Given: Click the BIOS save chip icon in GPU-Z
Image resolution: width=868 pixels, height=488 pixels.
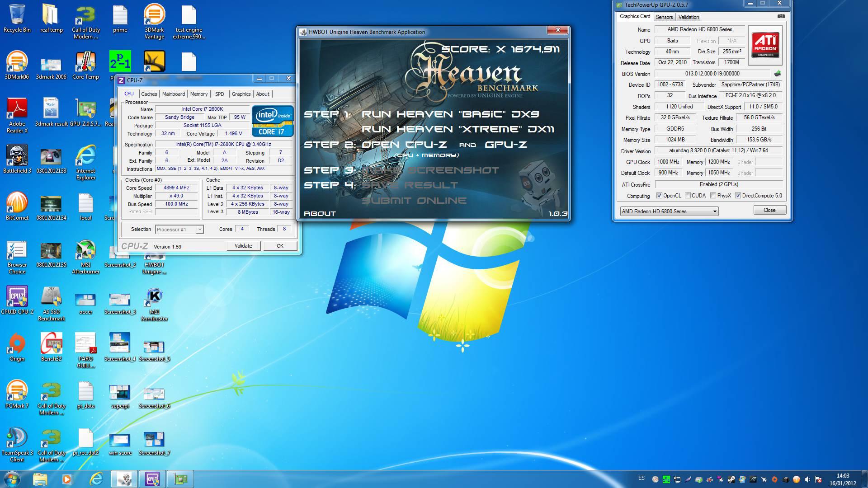Looking at the screenshot, I should (778, 74).
